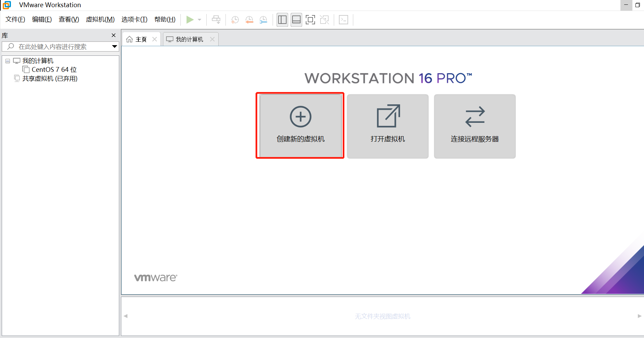
Task: Switch to the 主页 tab
Action: 141,39
